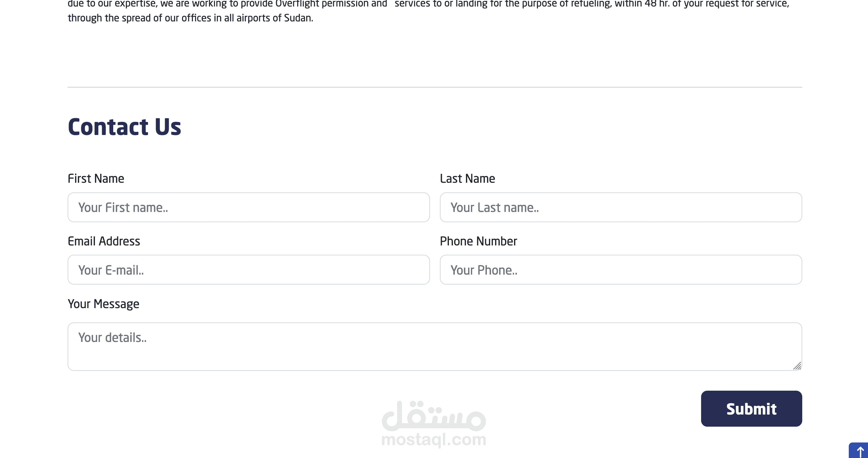Click into the Your Last name field
This screenshot has width=868, height=458.
(x=620, y=207)
